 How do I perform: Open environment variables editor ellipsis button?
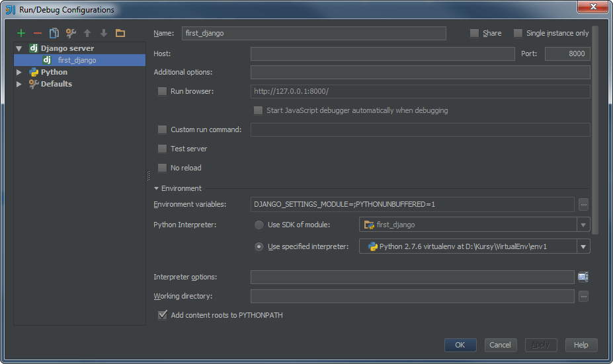[x=583, y=204]
